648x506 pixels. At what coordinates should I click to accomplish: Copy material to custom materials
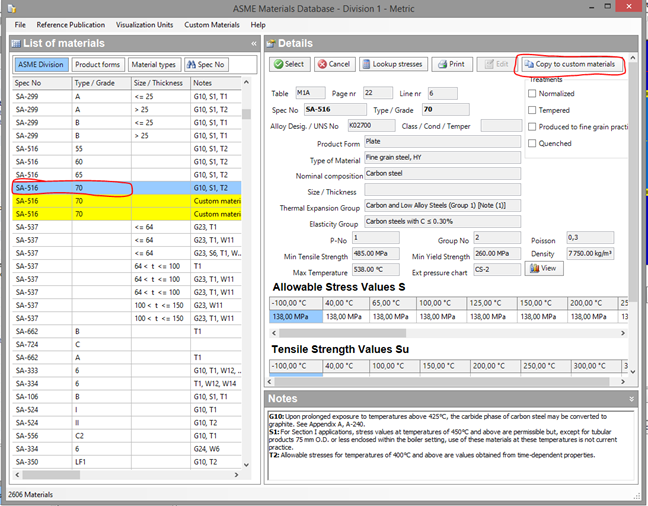click(x=570, y=64)
